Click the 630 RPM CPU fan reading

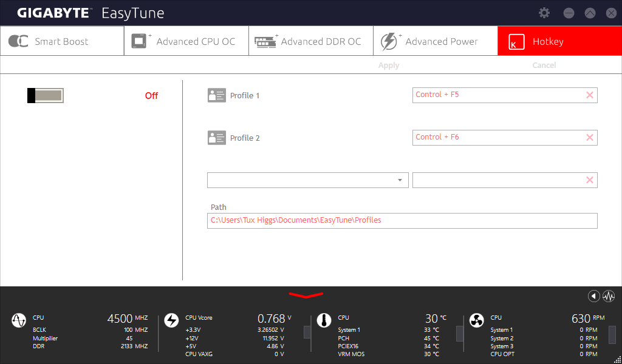click(x=588, y=318)
